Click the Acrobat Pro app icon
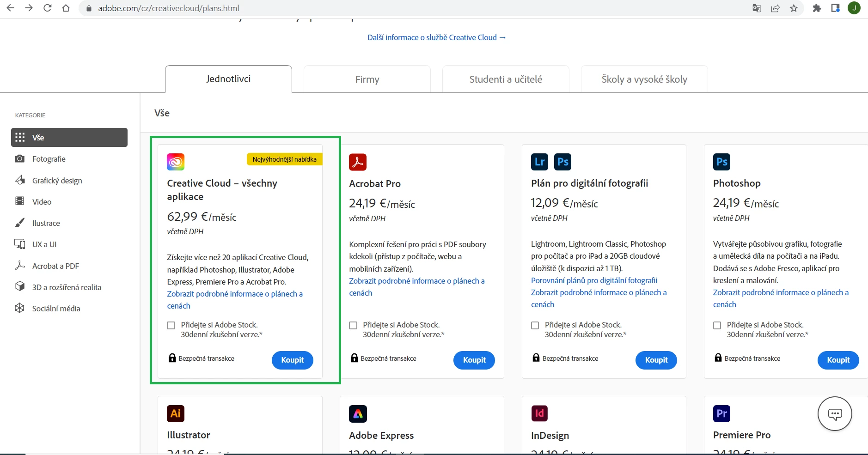This screenshot has height=455, width=868. tap(358, 162)
